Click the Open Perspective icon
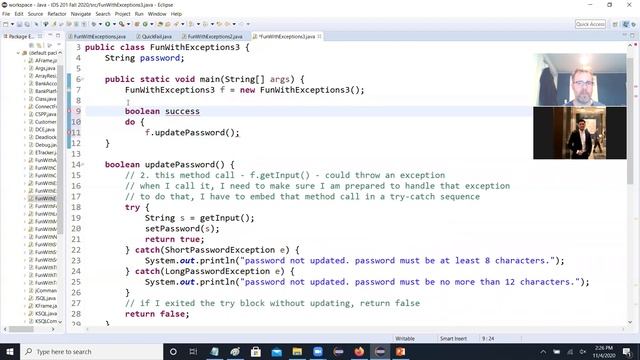 click(x=615, y=24)
